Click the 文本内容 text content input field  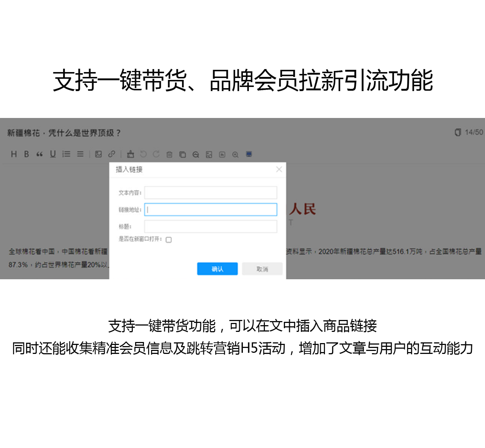click(x=210, y=193)
